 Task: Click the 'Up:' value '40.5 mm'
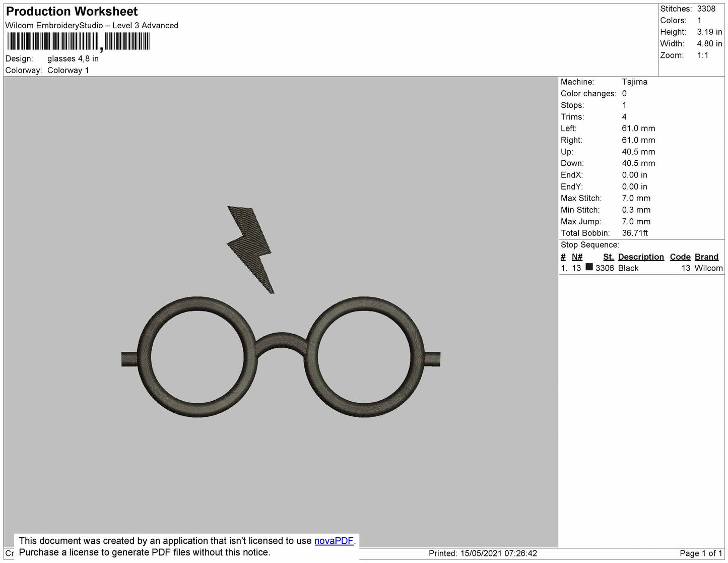[x=638, y=152]
